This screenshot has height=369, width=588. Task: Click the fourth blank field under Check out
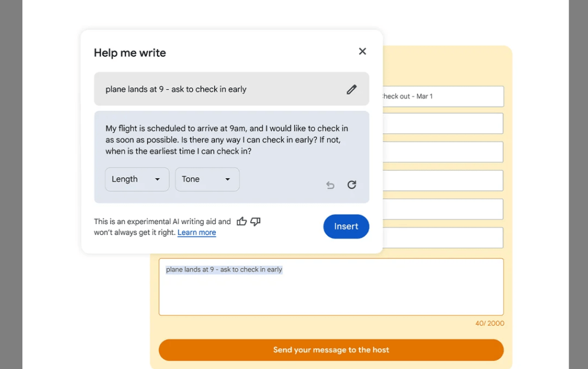point(443,209)
